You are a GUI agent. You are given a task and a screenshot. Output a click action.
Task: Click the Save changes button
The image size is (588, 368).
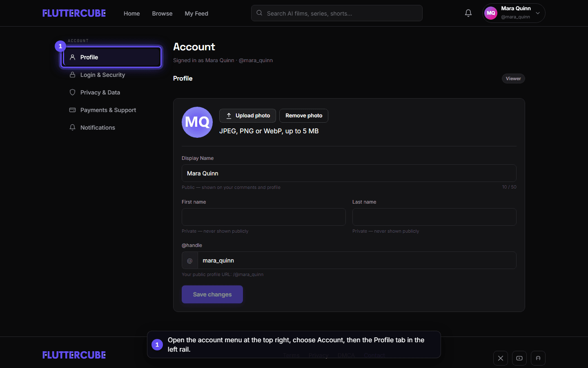pos(212,294)
